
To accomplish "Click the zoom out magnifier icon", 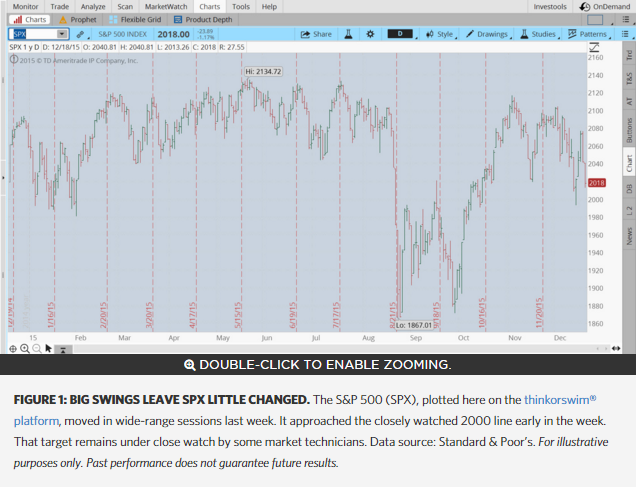I will [37, 349].
